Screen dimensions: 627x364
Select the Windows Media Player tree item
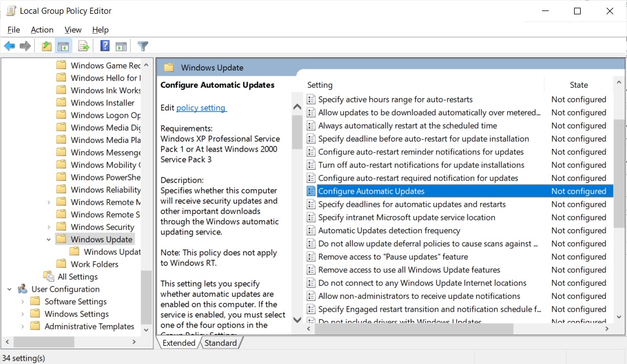tap(105, 140)
